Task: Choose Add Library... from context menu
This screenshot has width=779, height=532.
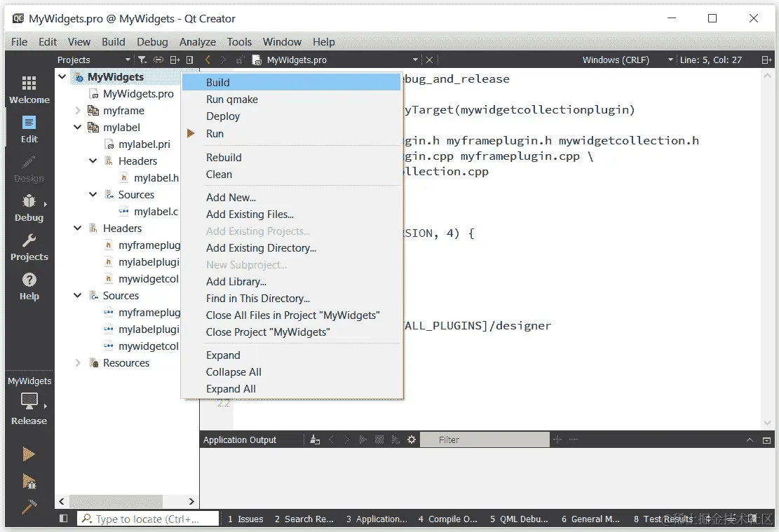Action: (x=291, y=282)
